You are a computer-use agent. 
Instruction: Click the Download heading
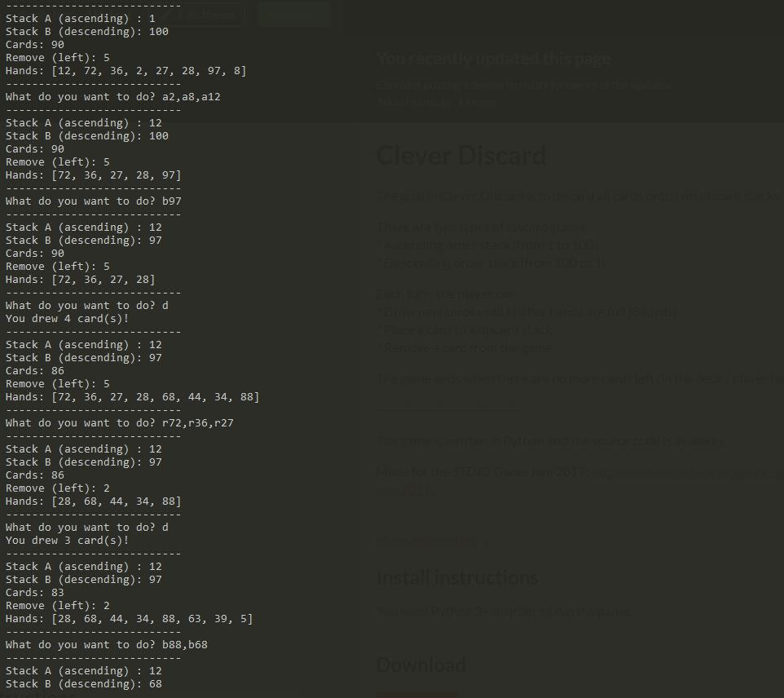pos(421,665)
